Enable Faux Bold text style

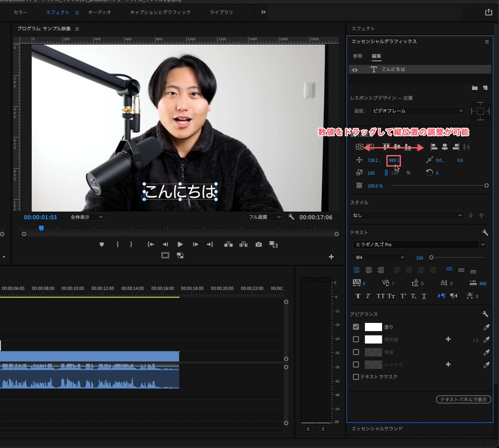(358, 296)
